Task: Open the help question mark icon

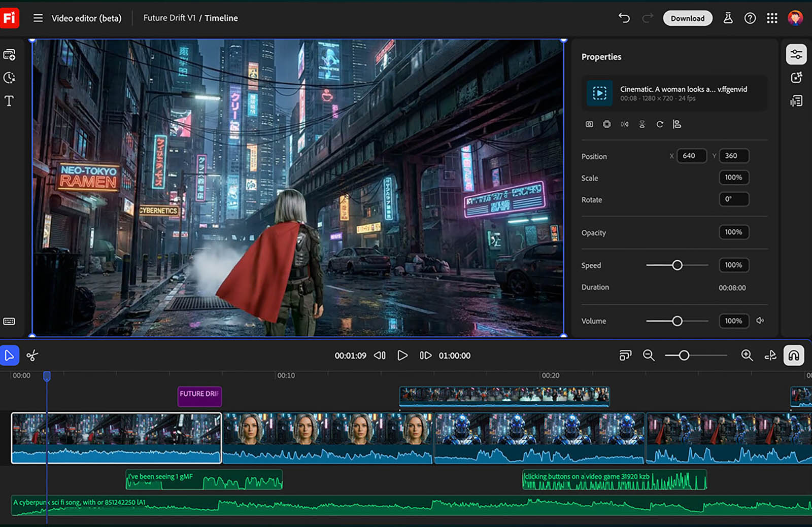Action: [750, 18]
